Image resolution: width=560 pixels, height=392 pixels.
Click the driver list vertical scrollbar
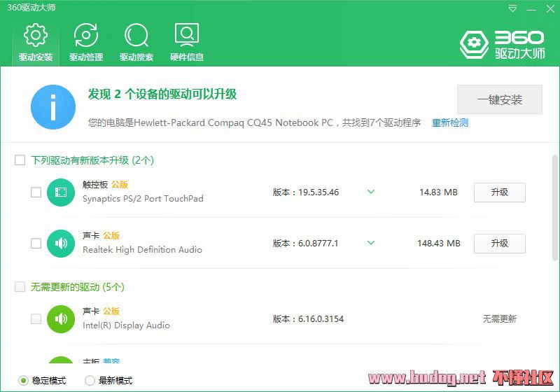(554, 208)
